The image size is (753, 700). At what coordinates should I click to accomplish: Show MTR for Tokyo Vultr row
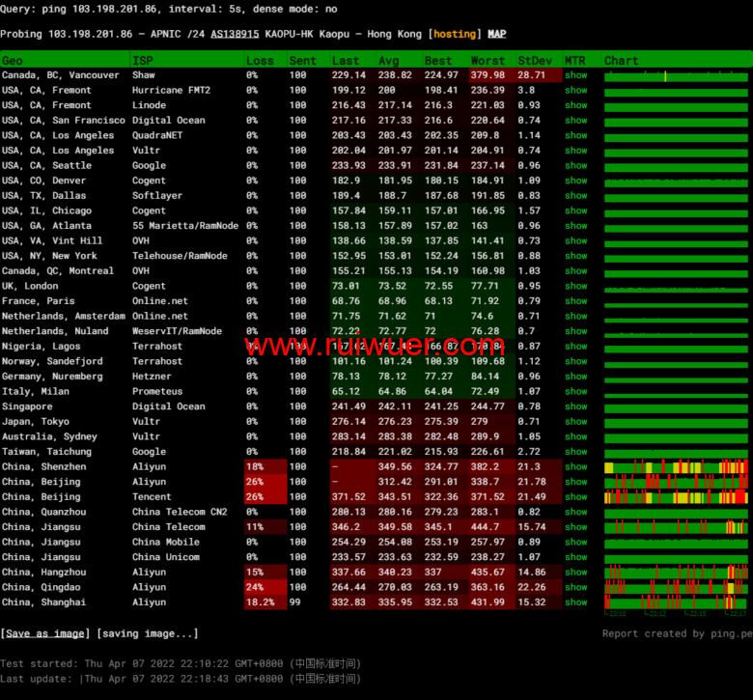click(575, 422)
